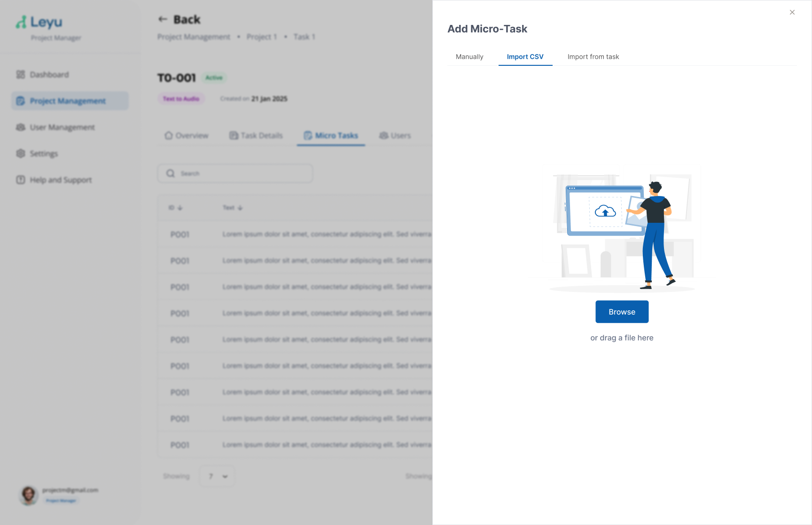The height and width of the screenshot is (525, 812).
Task: Select the Import CSV tab
Action: coord(525,57)
